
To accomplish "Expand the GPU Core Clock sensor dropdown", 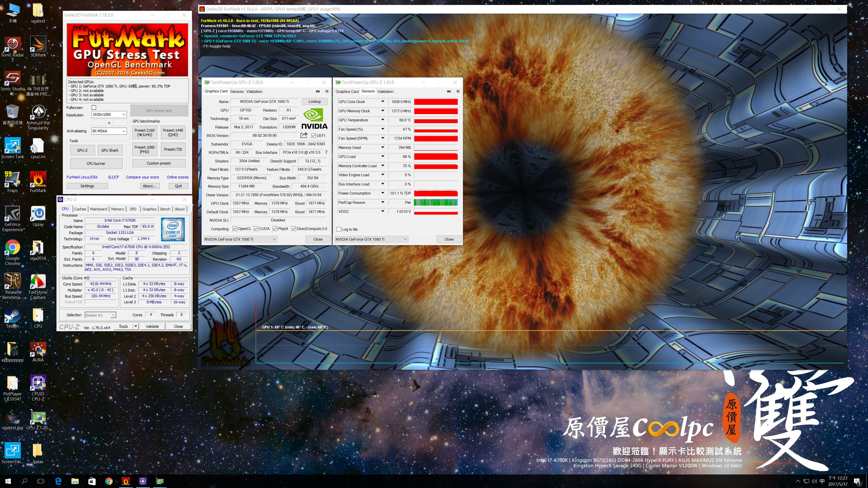I will 383,101.
